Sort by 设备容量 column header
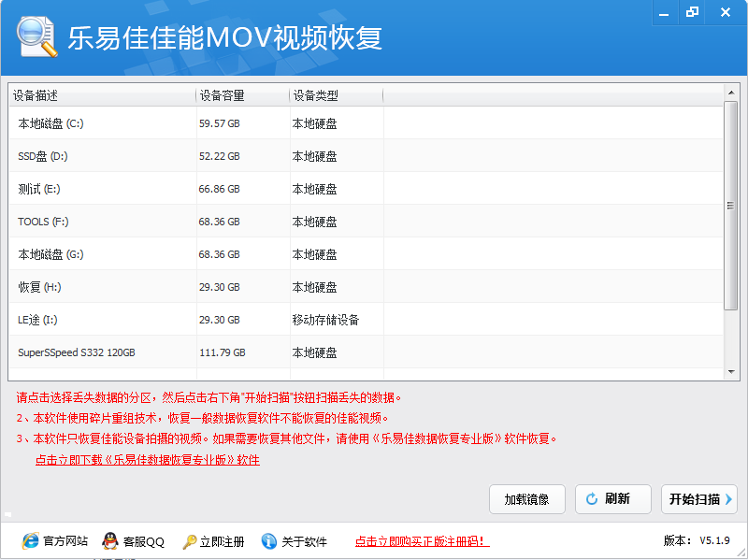This screenshot has height=560, width=748. coord(242,95)
